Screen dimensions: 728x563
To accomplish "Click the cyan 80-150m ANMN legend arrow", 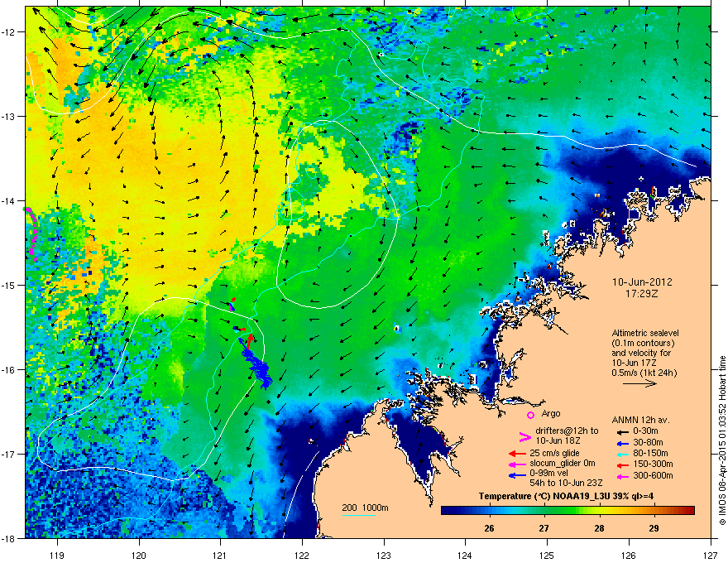I will pos(624,454).
